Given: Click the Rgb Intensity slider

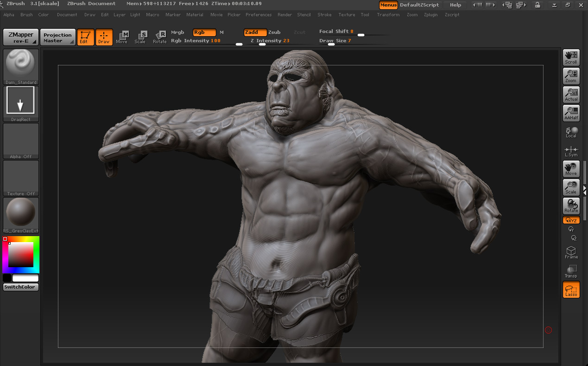Looking at the screenshot, I should [207, 41].
